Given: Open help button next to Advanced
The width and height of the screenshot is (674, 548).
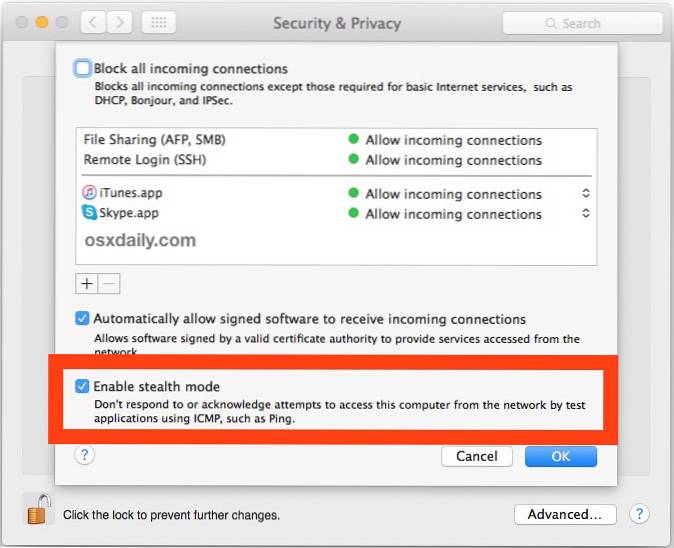Looking at the screenshot, I should 640,514.
